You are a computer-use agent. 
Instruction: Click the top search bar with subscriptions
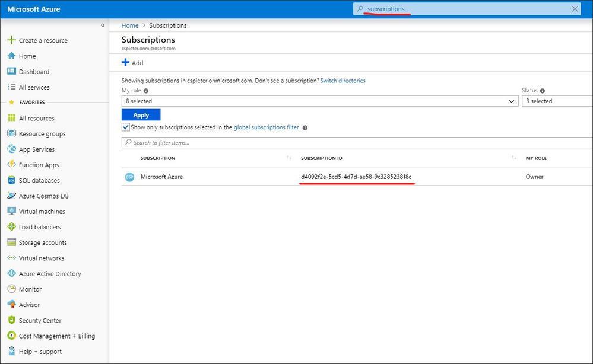click(x=467, y=9)
